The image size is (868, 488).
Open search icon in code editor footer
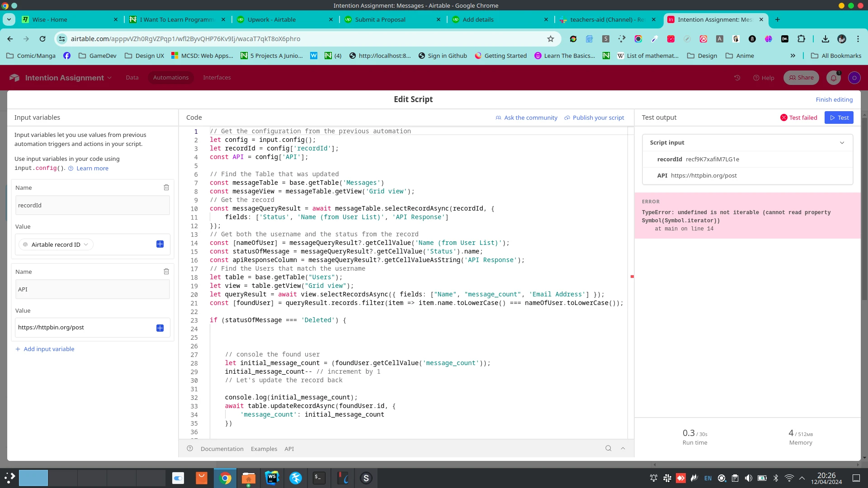pos(609,449)
